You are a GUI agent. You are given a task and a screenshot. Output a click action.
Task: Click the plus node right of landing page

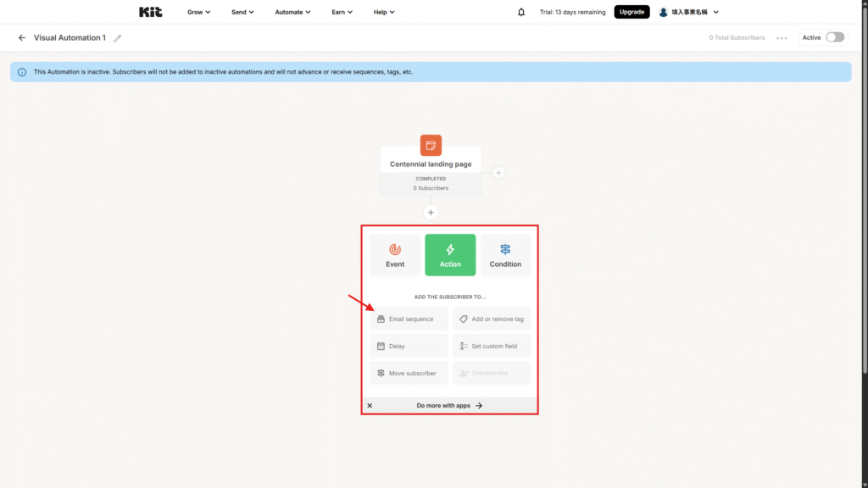498,173
